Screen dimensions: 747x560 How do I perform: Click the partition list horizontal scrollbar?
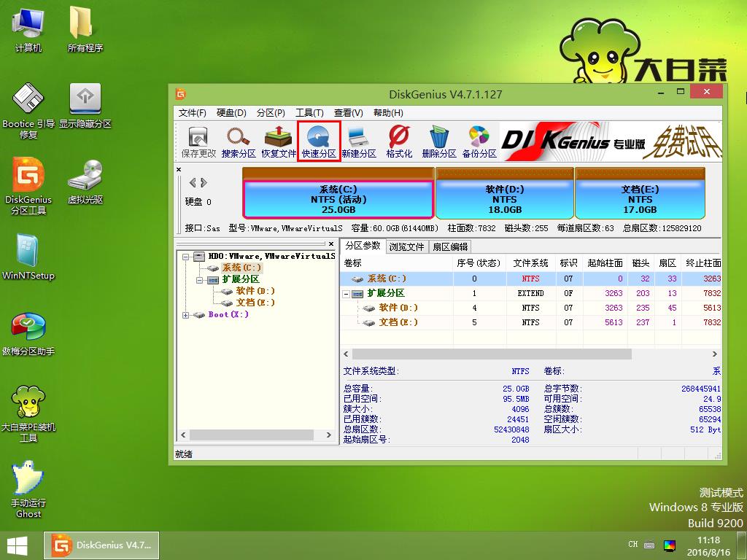tap(491, 354)
